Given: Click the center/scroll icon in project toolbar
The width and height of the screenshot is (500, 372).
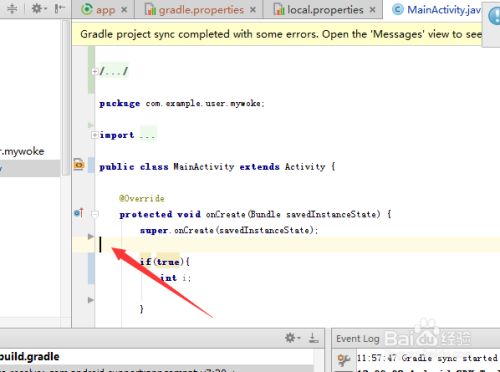Looking at the screenshot, I should (12, 9).
